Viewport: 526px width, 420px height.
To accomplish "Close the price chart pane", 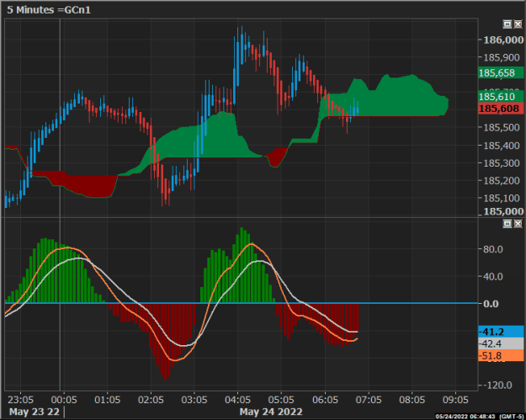I will tap(518, 24).
